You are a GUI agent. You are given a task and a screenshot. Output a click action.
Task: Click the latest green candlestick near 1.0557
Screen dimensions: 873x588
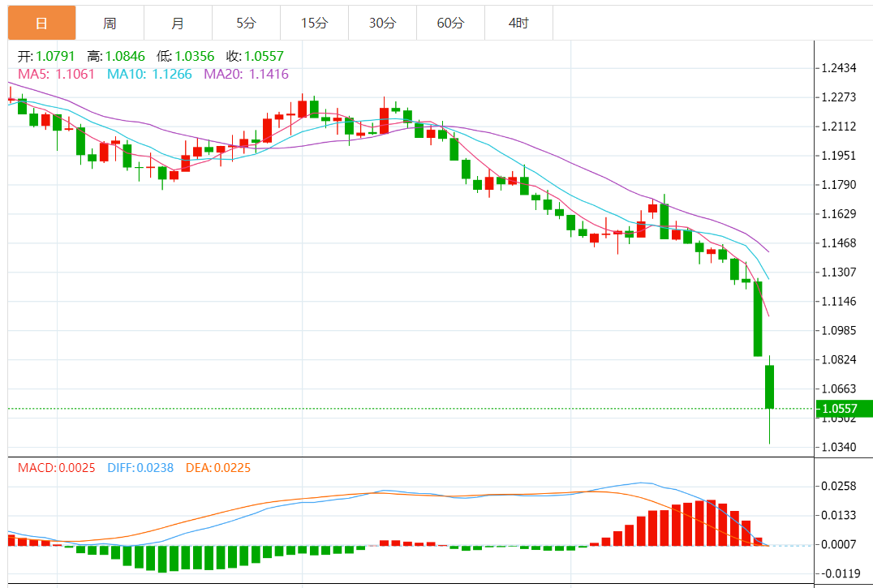pyautogui.click(x=769, y=387)
